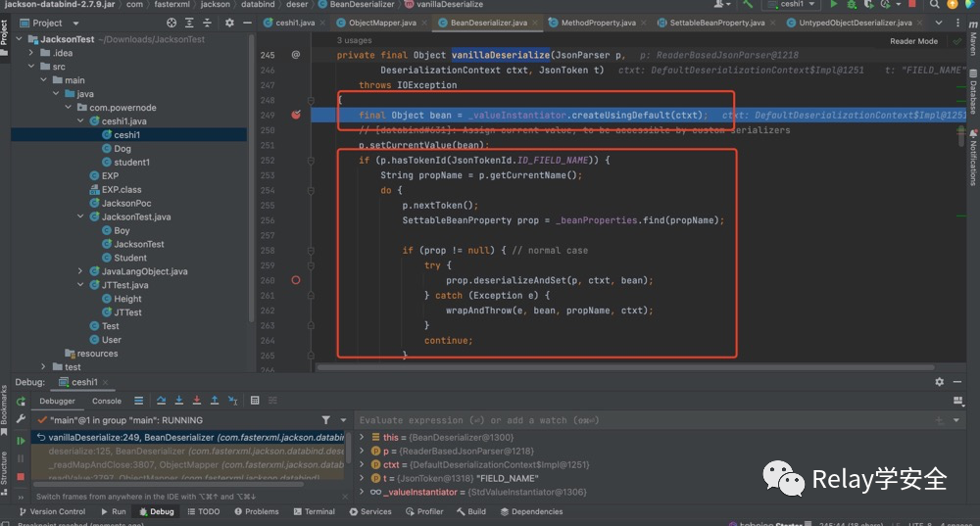Click the Select Opened File target icon
Image resolution: width=980 pixels, height=526 pixels.
tap(171, 23)
